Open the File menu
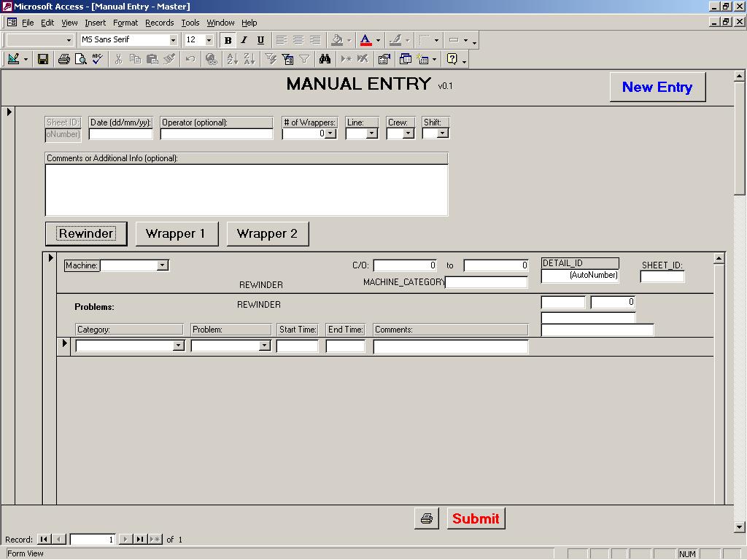 point(28,23)
